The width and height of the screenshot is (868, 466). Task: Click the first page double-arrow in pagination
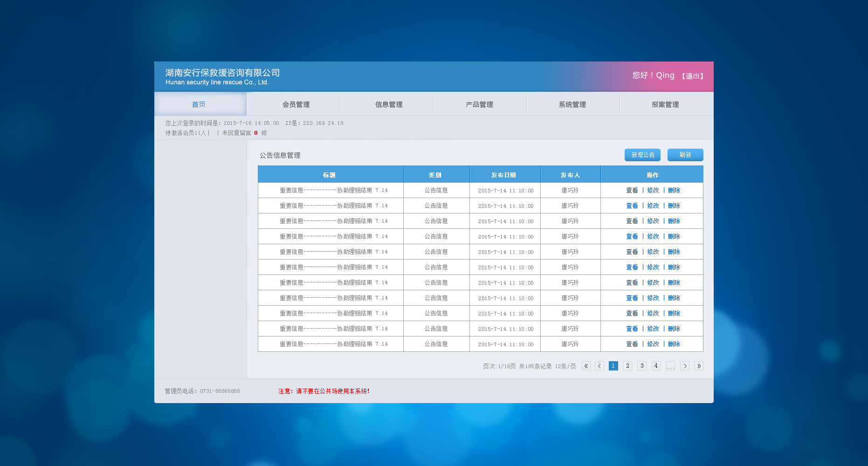(586, 366)
